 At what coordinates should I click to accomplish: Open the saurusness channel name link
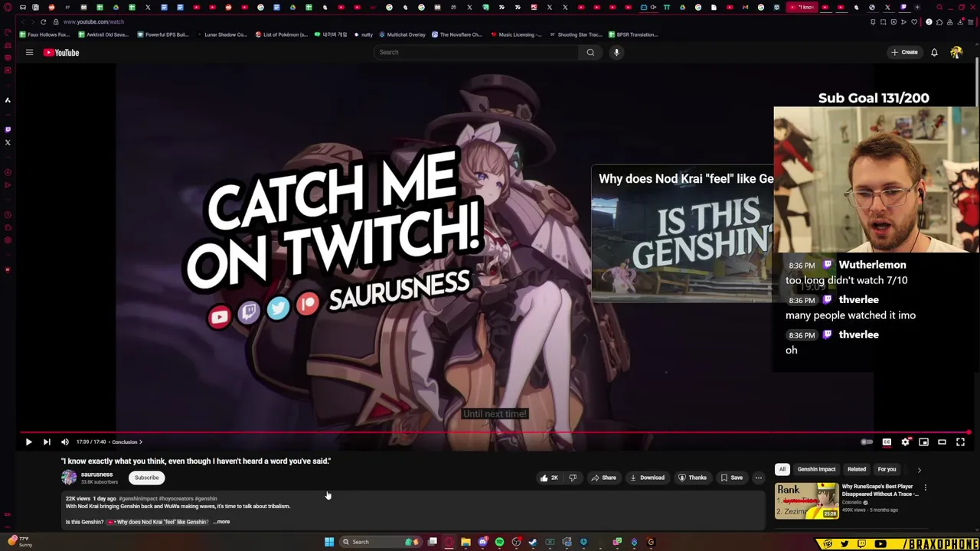(96, 474)
